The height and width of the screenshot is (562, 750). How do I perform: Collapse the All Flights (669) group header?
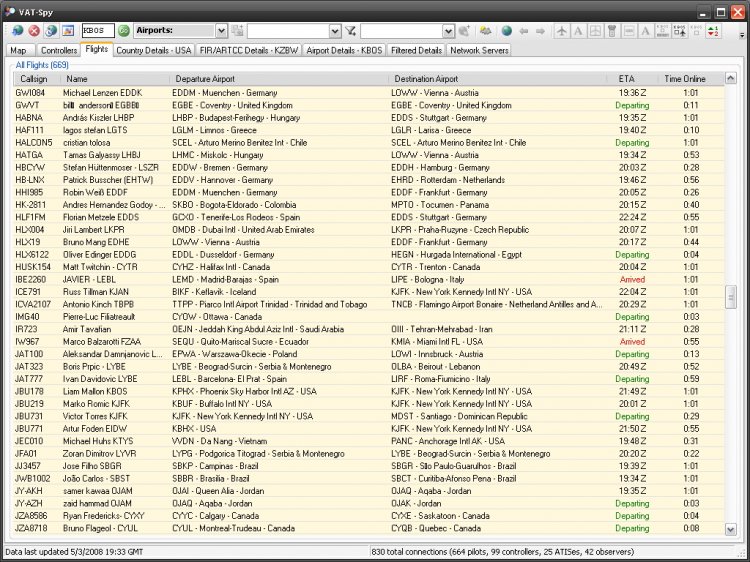pos(42,65)
